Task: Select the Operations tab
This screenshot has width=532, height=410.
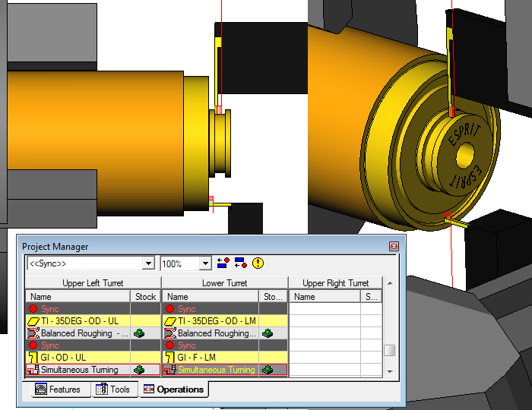Action: [173, 389]
